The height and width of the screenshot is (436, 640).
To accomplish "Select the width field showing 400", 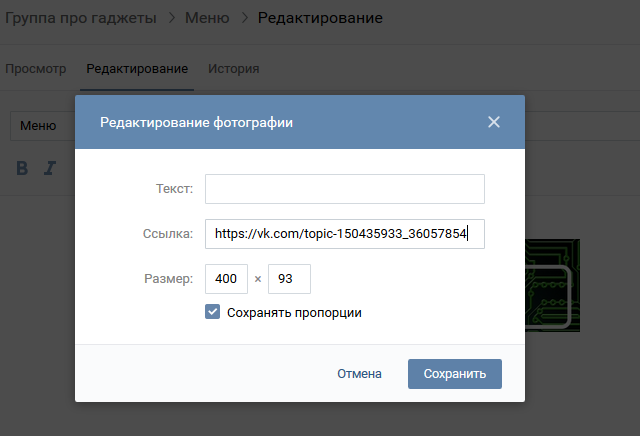I will [226, 279].
